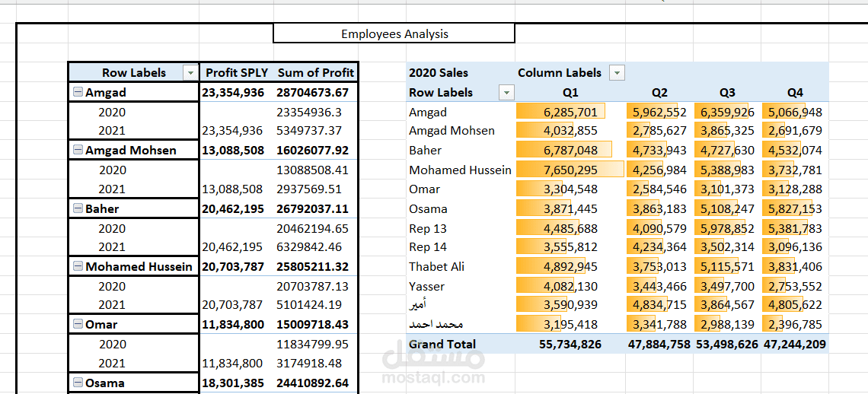Screen dimensions: 868x394
Task: Select the Q1 column header
Action: 570,93
